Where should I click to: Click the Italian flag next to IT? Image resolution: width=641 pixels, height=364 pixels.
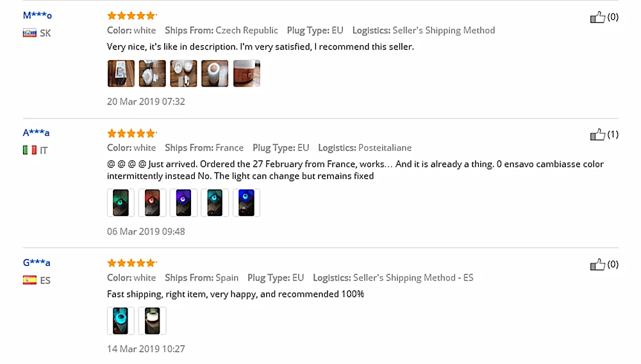point(29,151)
